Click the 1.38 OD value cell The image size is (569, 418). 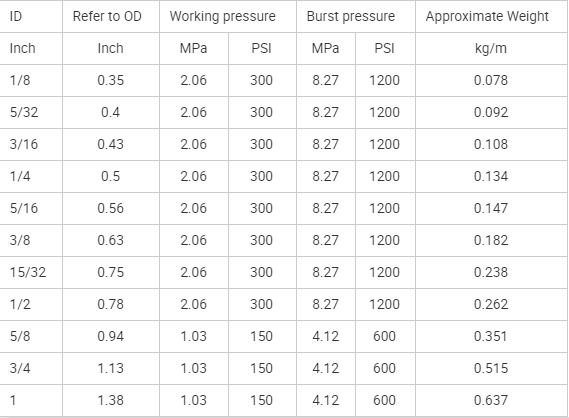[111, 400]
